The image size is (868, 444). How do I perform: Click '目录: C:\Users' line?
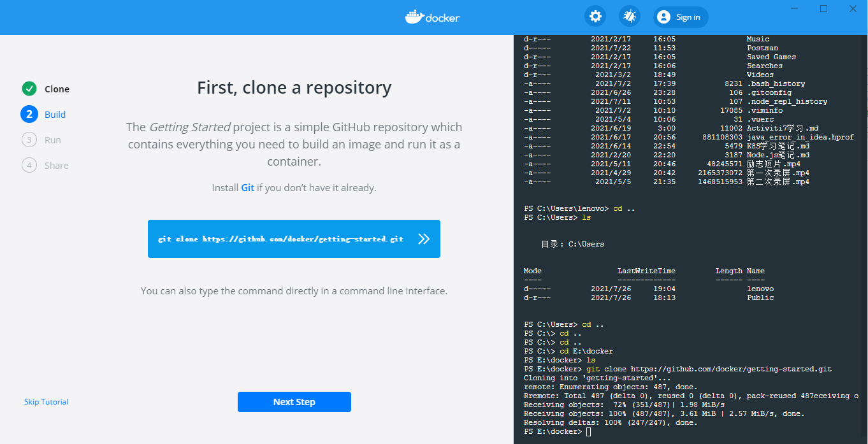tap(572, 244)
